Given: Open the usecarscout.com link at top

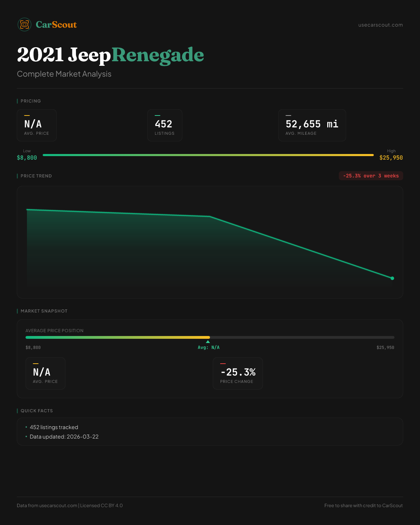Looking at the screenshot, I should pos(380,25).
